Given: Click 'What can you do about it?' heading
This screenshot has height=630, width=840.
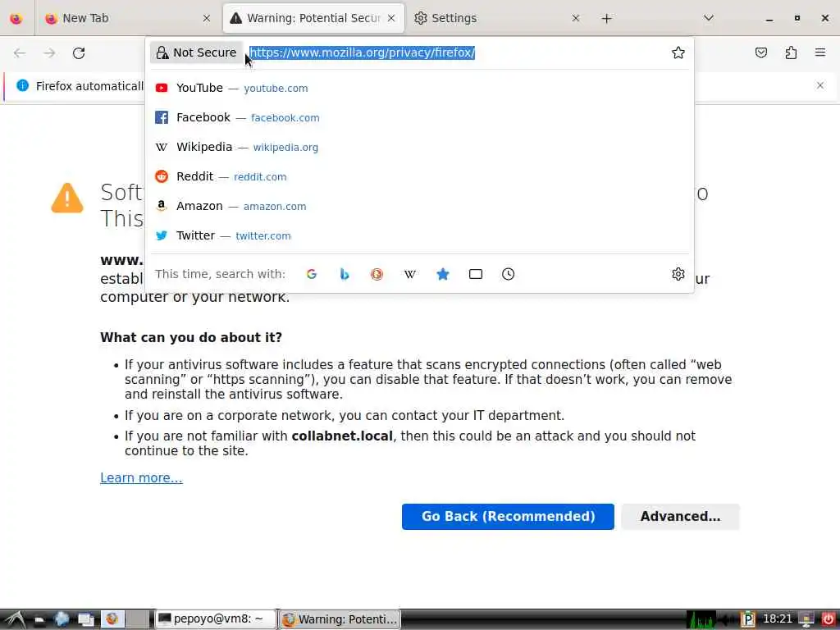Looking at the screenshot, I should coord(191,337).
